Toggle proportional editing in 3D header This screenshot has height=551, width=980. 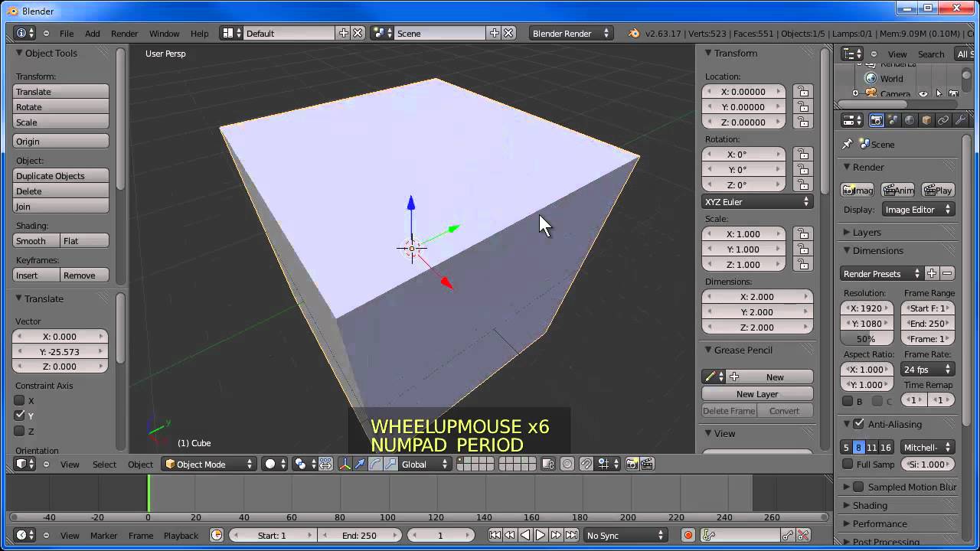point(567,464)
